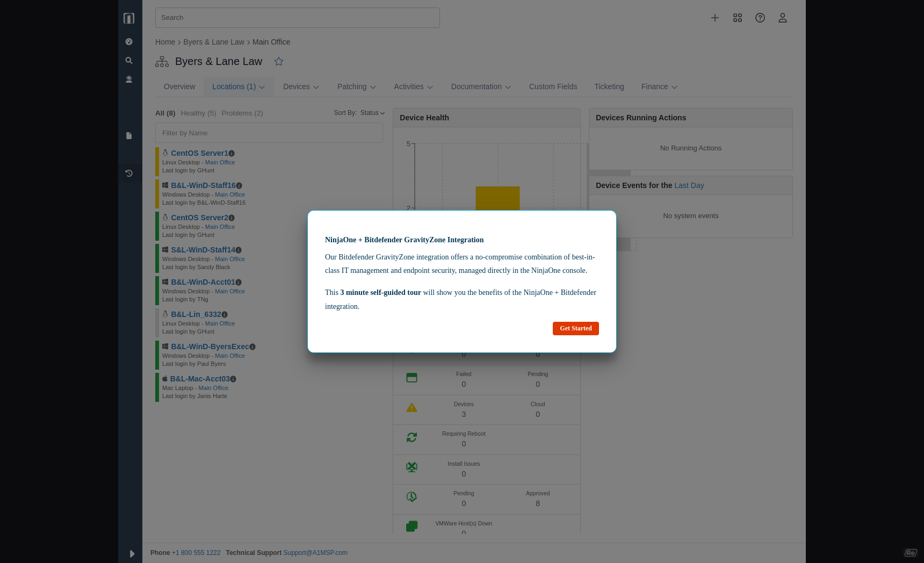Image resolution: width=924 pixels, height=563 pixels.
Task: Click the plus add icon in header
Action: pyautogui.click(x=714, y=18)
